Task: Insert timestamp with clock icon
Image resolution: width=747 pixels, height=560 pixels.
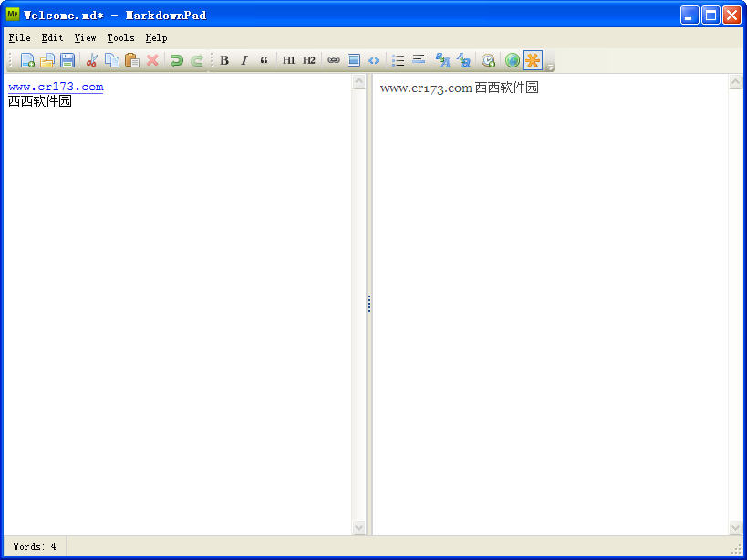Action: tap(488, 60)
